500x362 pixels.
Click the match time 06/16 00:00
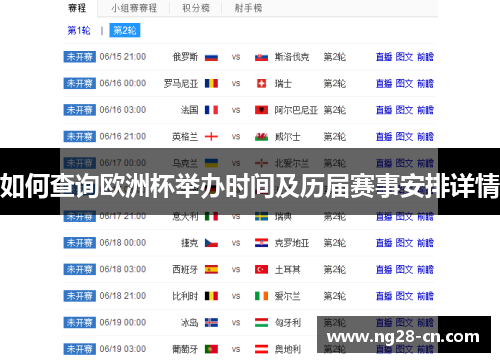pos(123,83)
